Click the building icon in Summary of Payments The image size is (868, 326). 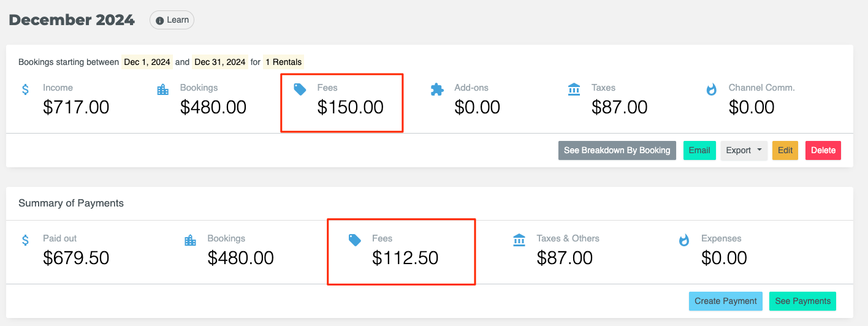[190, 240]
